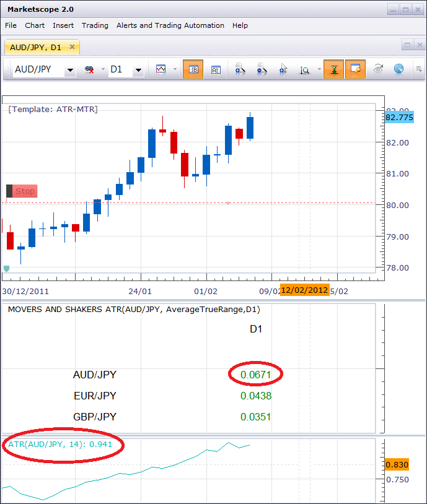Click the blue globe icon
Image resolution: width=427 pixels, height=504 pixels.
398,69
